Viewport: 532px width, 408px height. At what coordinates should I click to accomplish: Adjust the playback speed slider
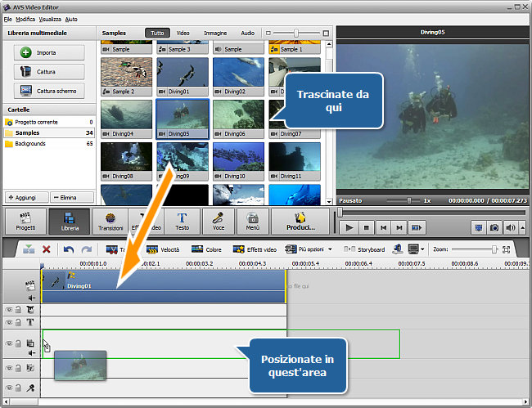[x=409, y=200]
